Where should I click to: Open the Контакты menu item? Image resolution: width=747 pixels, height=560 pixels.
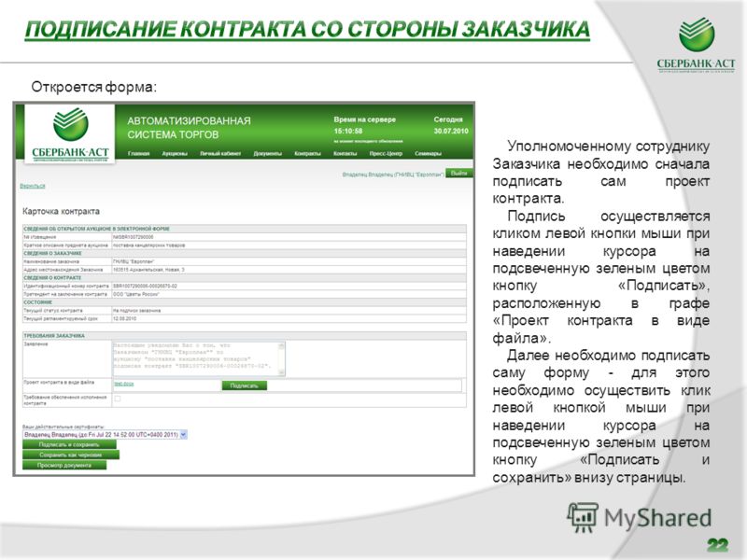pos(345,153)
